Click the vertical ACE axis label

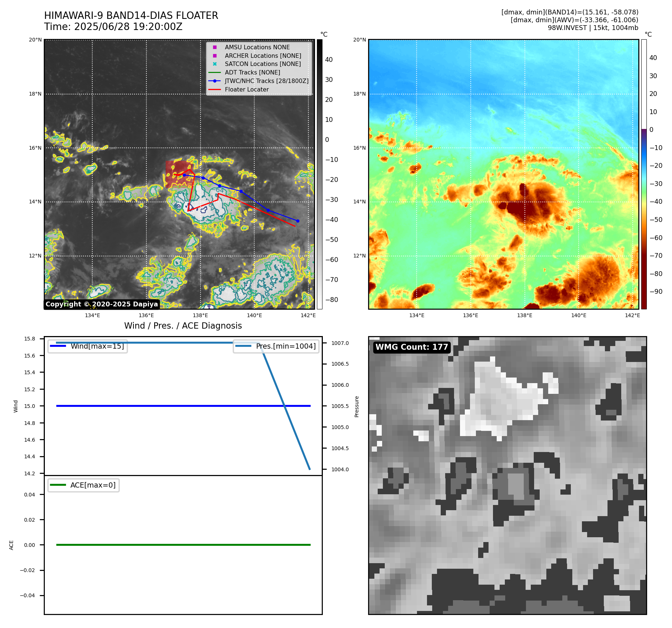[11, 545]
